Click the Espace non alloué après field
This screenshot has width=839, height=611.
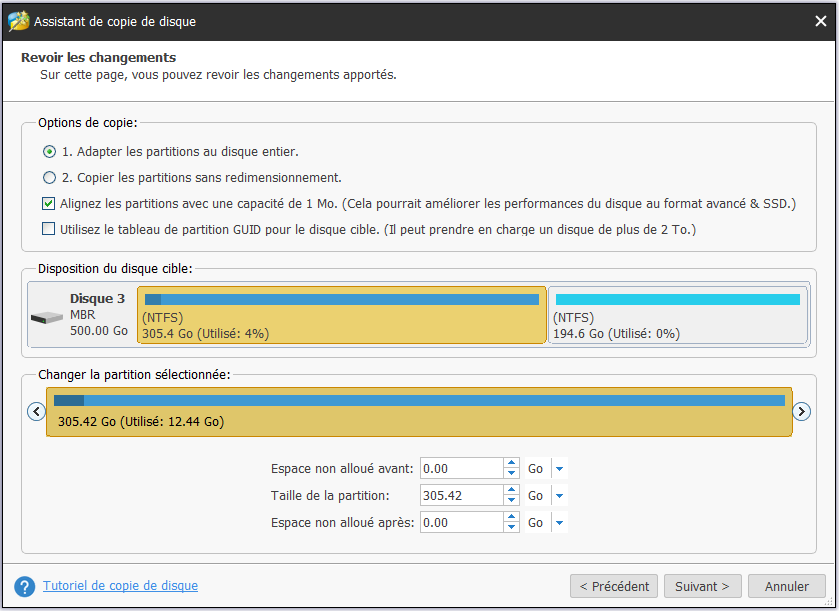coord(461,522)
